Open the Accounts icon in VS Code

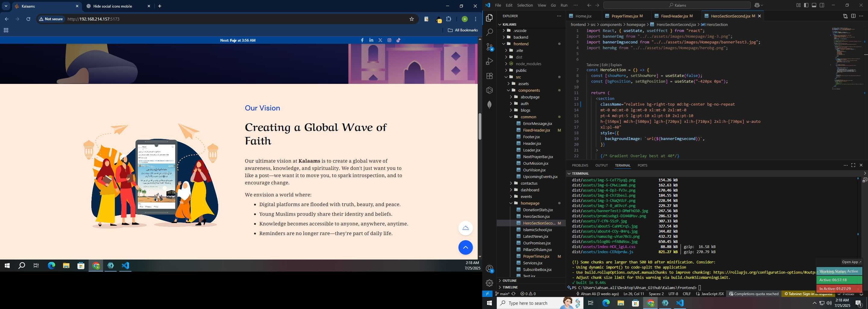pos(489,269)
